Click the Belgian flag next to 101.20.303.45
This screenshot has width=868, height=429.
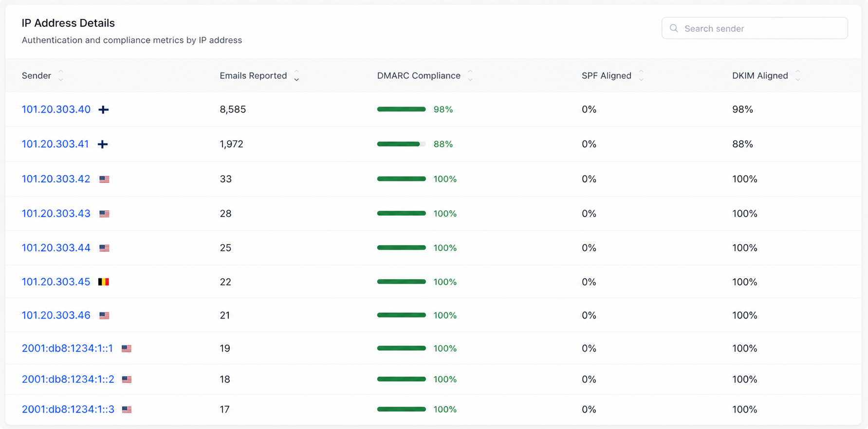(x=104, y=282)
